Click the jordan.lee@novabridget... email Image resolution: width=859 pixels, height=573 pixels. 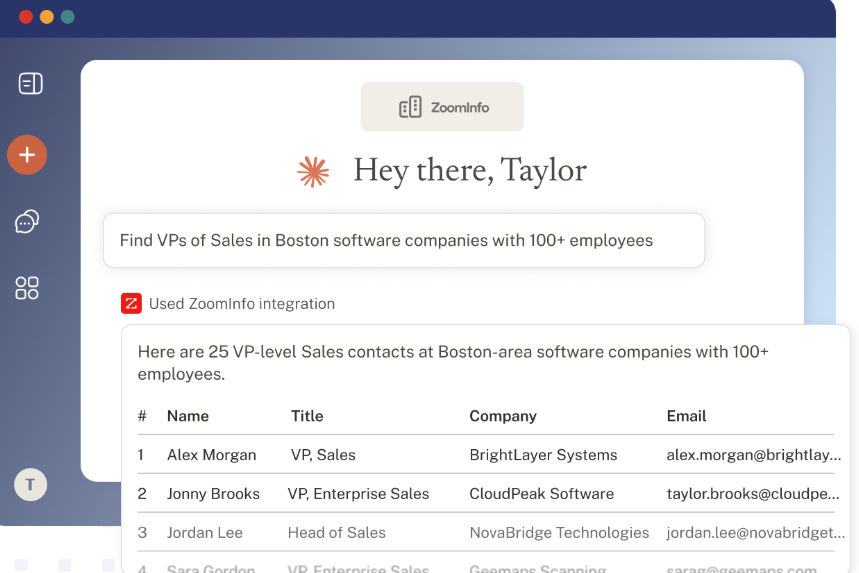point(756,533)
